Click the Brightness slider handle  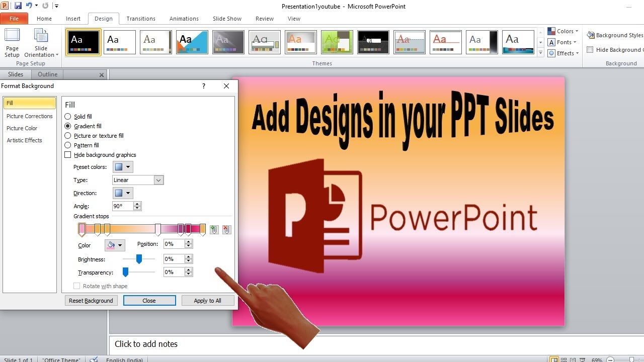(x=139, y=259)
